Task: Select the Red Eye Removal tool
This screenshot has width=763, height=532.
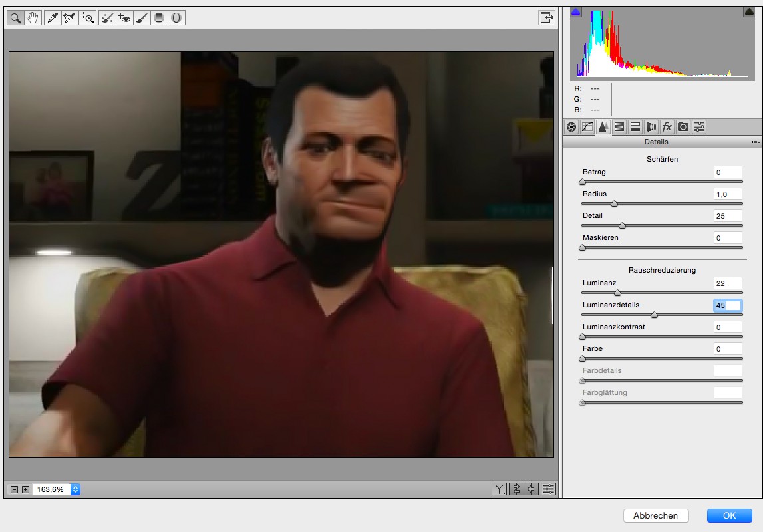Action: (124, 18)
